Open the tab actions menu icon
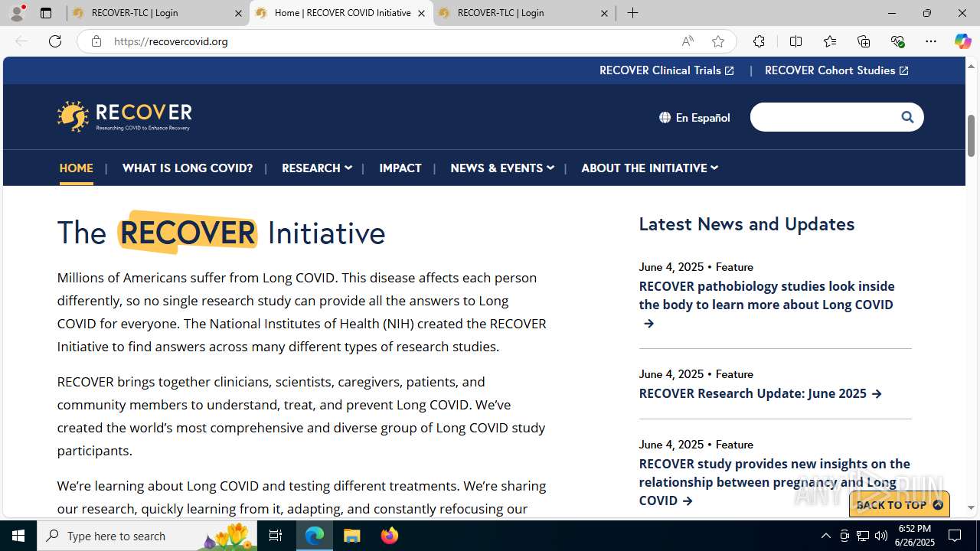Image resolution: width=980 pixels, height=551 pixels. 46,13
